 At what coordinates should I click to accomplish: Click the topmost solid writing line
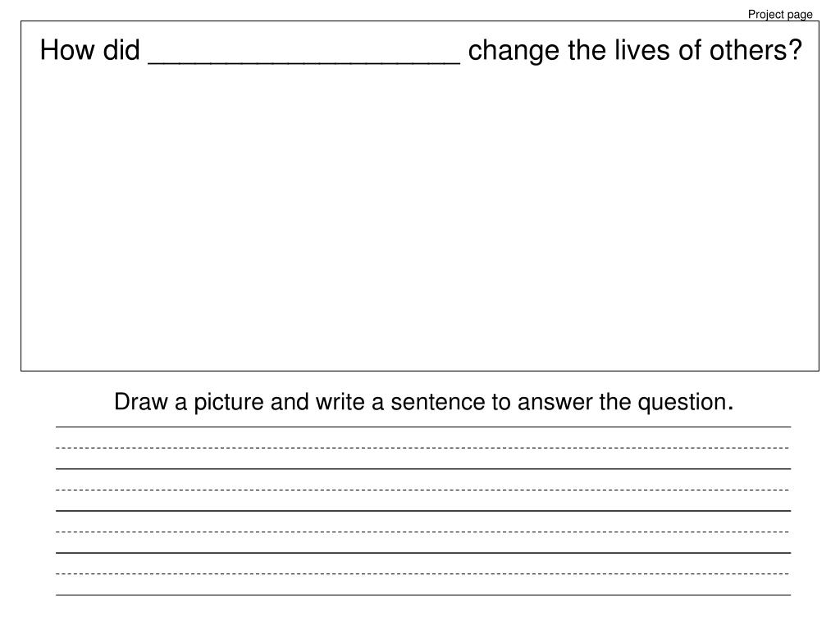tap(423, 427)
